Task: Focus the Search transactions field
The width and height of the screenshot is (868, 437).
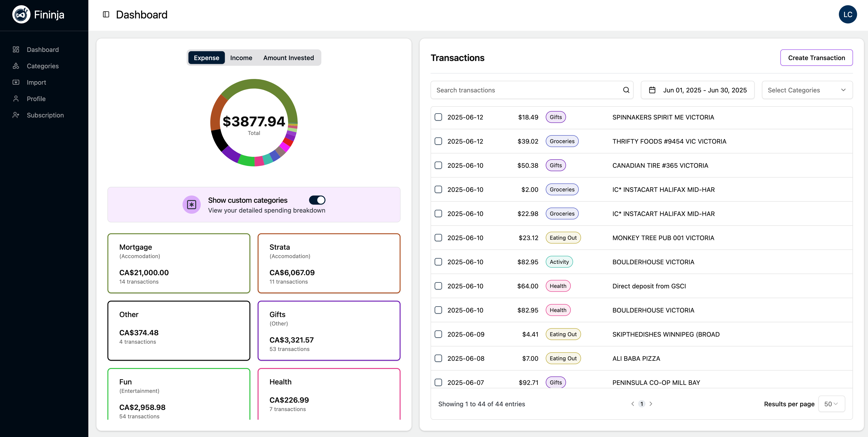Action: click(526, 90)
